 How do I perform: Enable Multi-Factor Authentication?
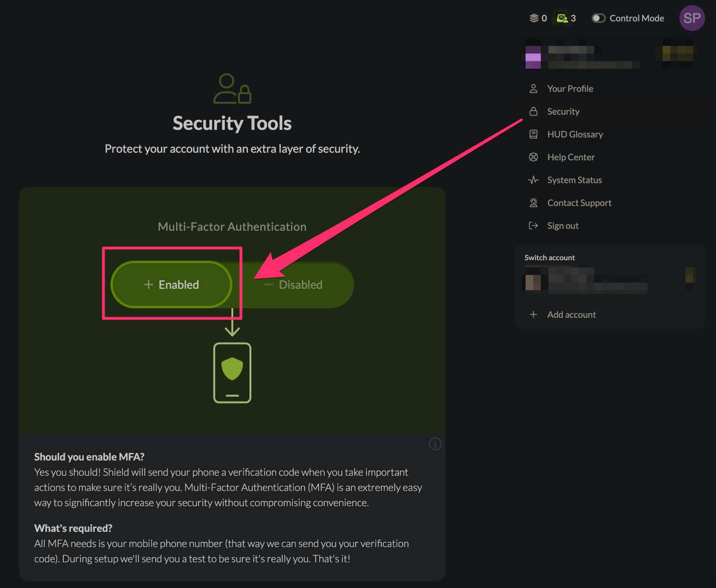coord(171,284)
